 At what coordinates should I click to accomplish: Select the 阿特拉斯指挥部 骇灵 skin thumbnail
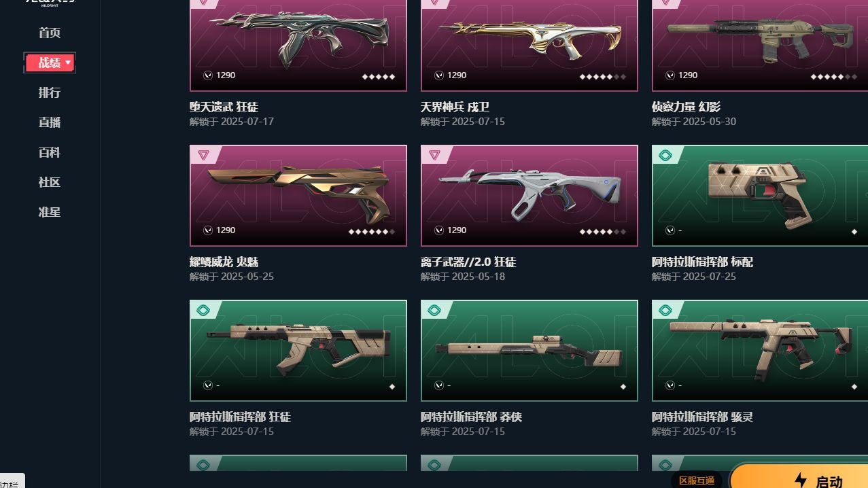[x=760, y=351]
